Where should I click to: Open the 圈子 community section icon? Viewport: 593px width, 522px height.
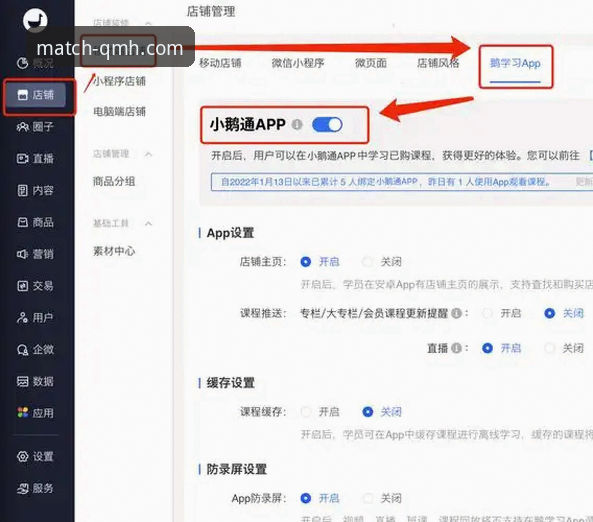[23, 127]
